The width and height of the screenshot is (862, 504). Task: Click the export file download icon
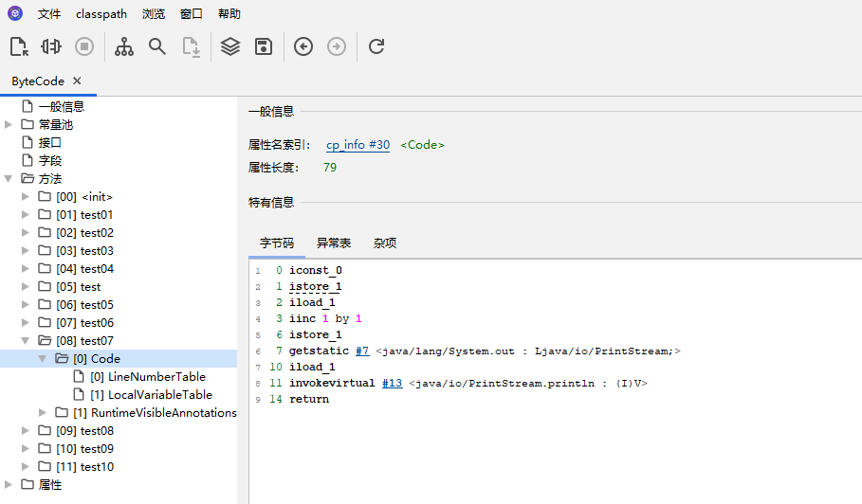(x=191, y=46)
